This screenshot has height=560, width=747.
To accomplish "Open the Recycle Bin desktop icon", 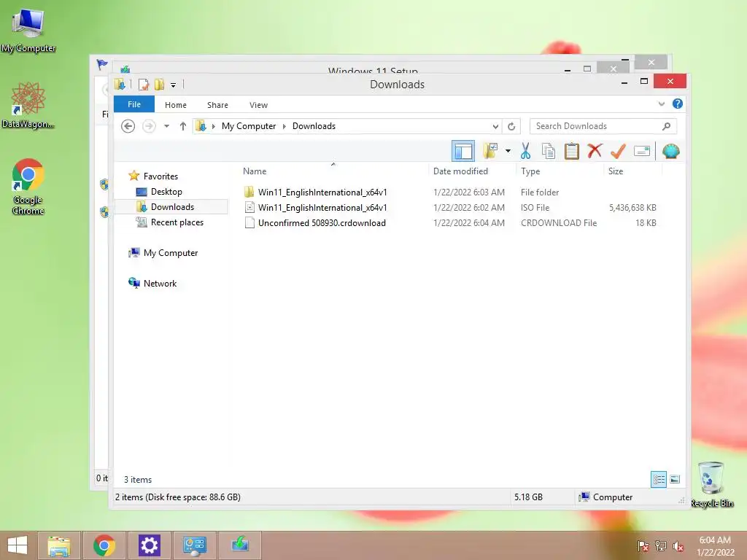I will point(711,485).
